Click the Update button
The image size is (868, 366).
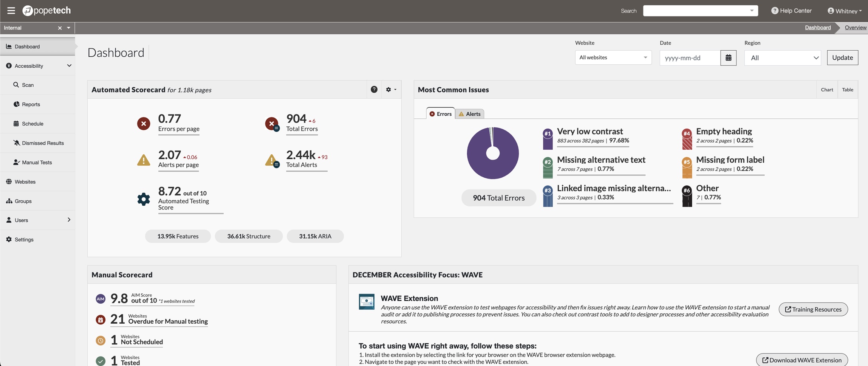(x=842, y=57)
